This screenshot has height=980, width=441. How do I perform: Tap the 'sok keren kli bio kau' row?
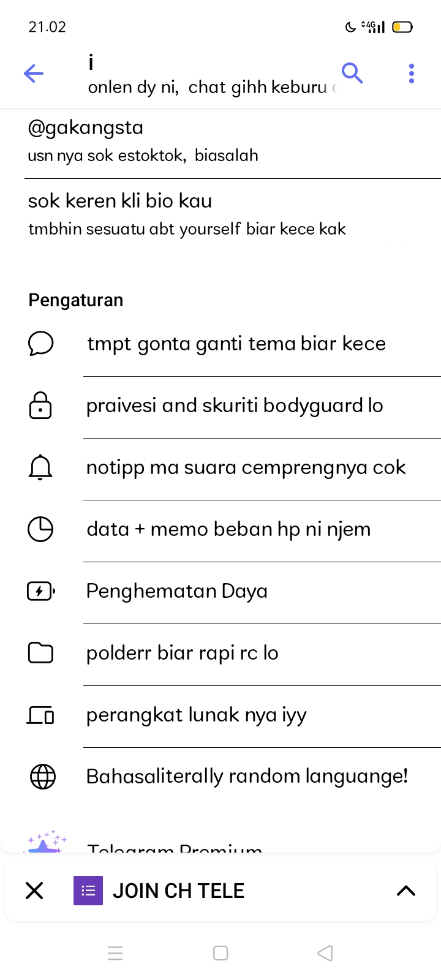click(187, 213)
